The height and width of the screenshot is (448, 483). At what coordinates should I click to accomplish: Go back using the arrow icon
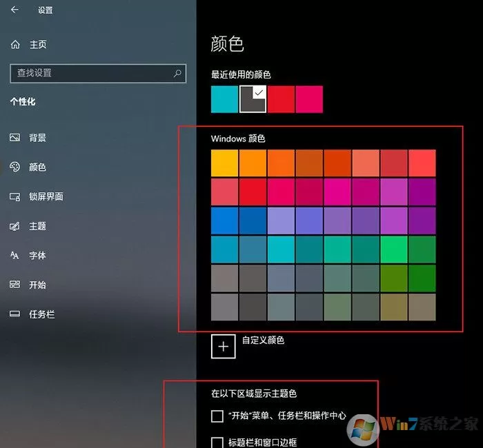(x=14, y=10)
